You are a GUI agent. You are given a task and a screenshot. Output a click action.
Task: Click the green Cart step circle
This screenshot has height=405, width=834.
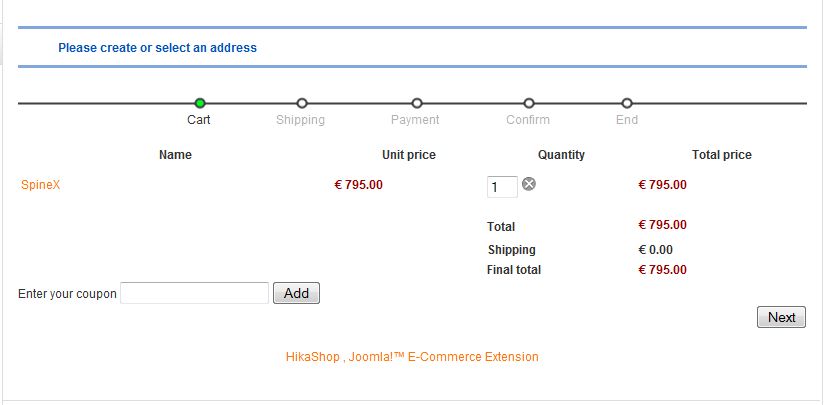click(200, 103)
